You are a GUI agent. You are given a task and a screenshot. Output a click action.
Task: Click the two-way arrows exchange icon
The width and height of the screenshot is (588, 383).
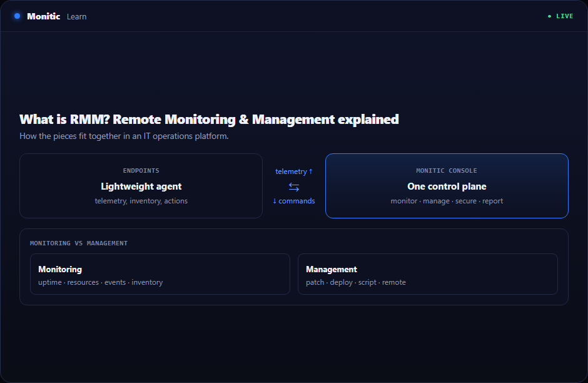pos(293,186)
